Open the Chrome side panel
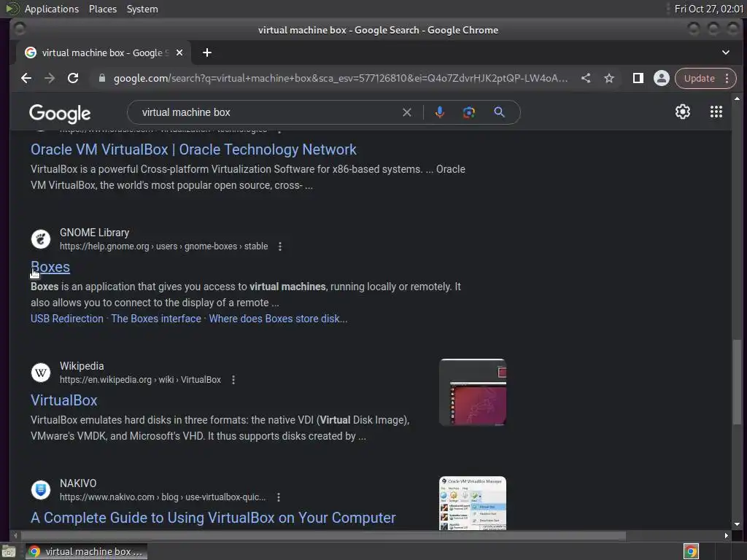The image size is (747, 560). coord(638,78)
